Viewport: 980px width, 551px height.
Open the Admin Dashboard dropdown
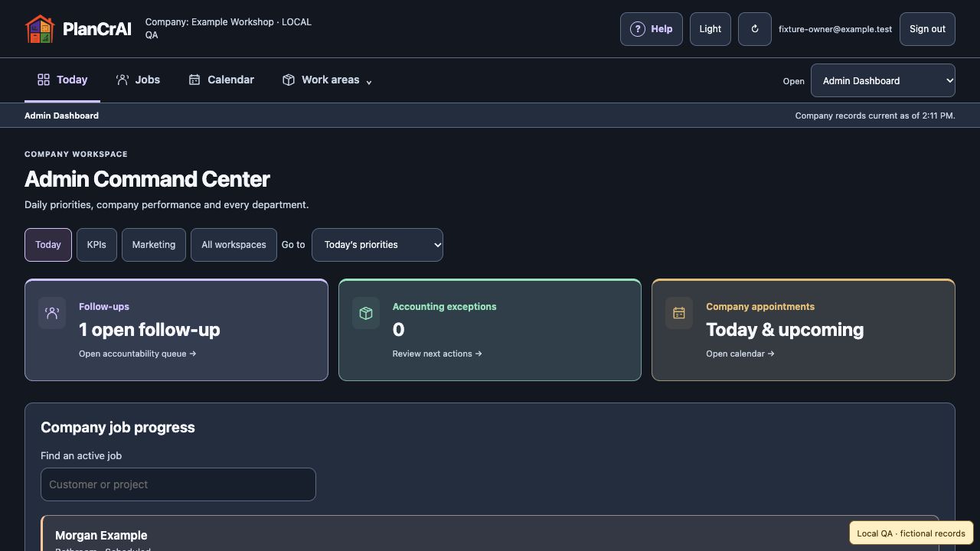click(883, 80)
